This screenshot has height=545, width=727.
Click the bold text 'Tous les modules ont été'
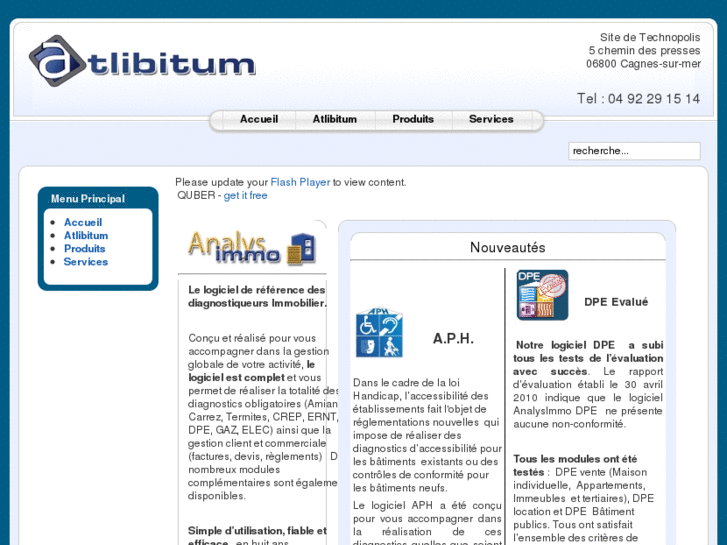coord(575,459)
